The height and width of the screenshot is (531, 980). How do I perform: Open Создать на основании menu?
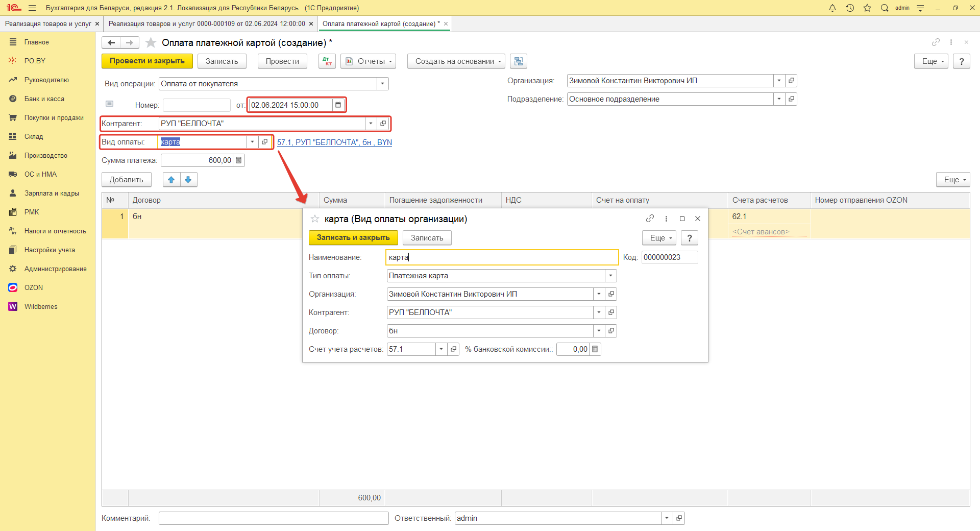pyautogui.click(x=456, y=61)
